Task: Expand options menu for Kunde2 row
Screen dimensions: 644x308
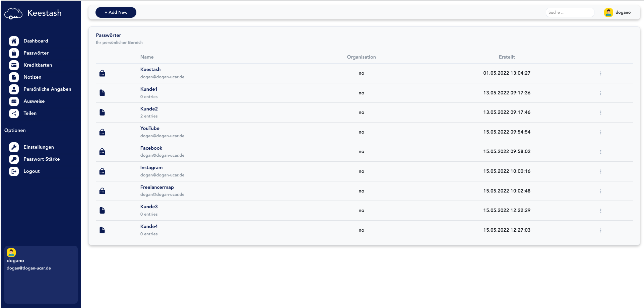Action: click(600, 112)
